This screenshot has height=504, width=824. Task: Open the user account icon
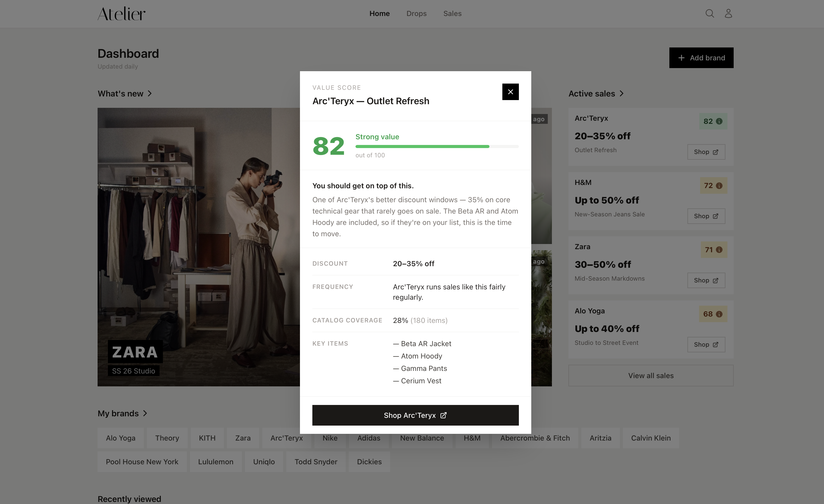tap(728, 13)
